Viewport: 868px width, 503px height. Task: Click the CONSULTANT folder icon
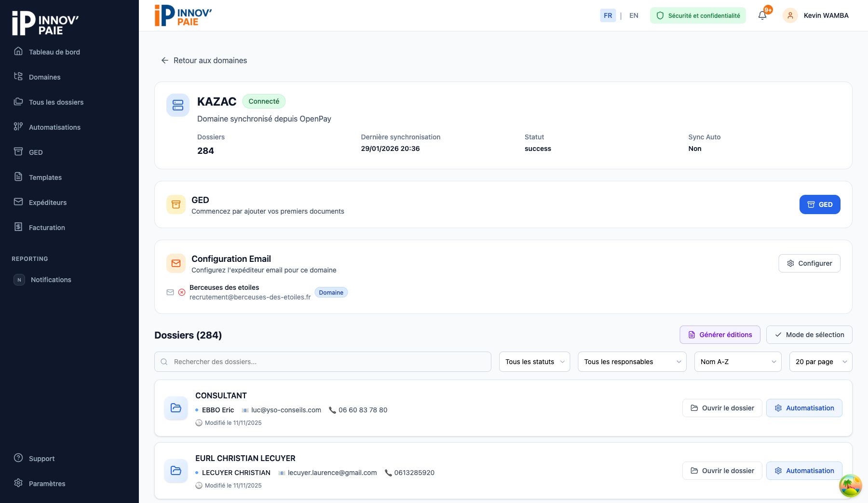[176, 408]
